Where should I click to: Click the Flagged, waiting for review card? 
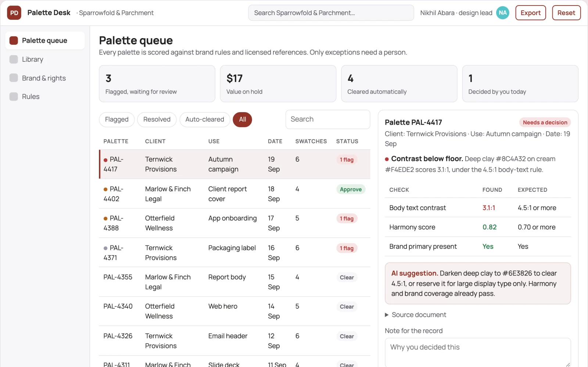tap(157, 84)
